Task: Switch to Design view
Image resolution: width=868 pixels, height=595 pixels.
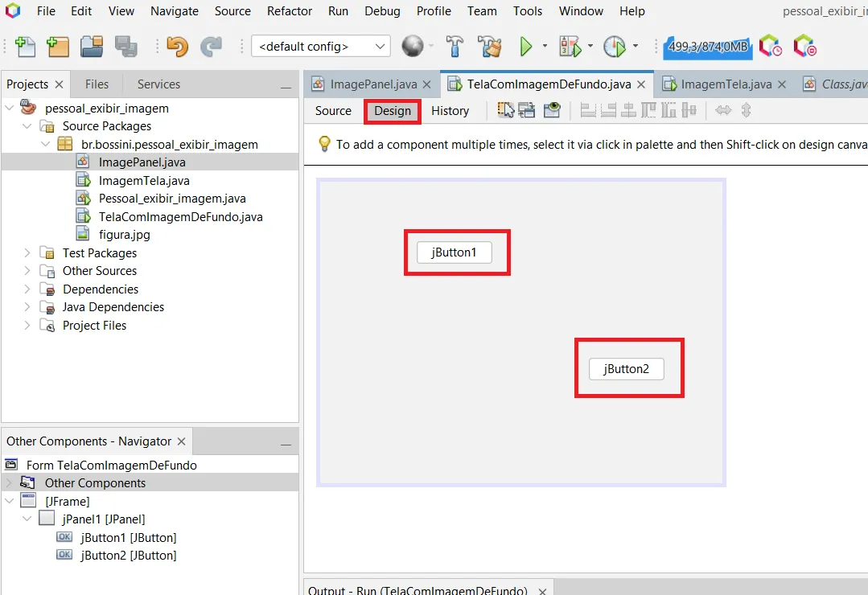Action: click(x=393, y=111)
